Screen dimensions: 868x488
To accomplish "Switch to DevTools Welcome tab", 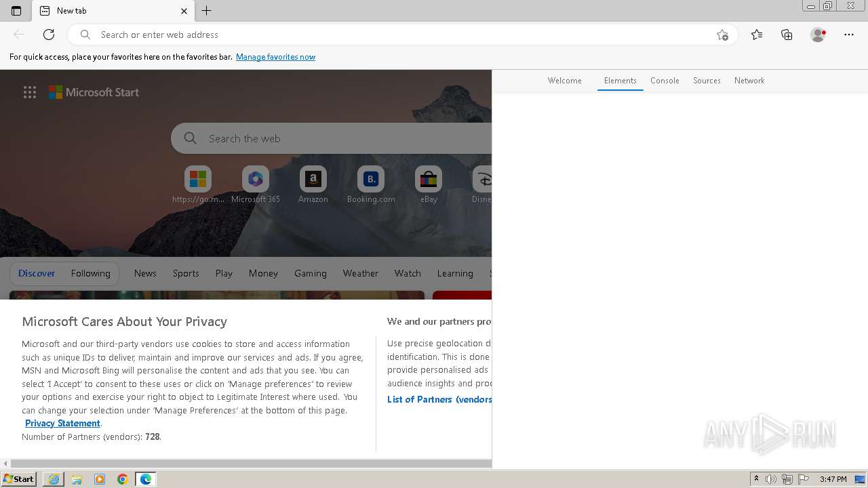I will [564, 80].
